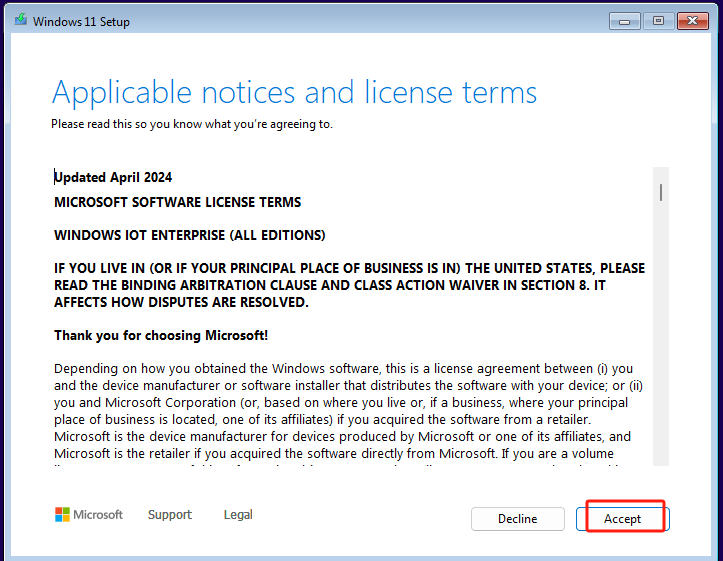Viewport: 723px width, 561px height.
Task: Click the 'Applicable notices and license terms' heading
Action: 294,92
